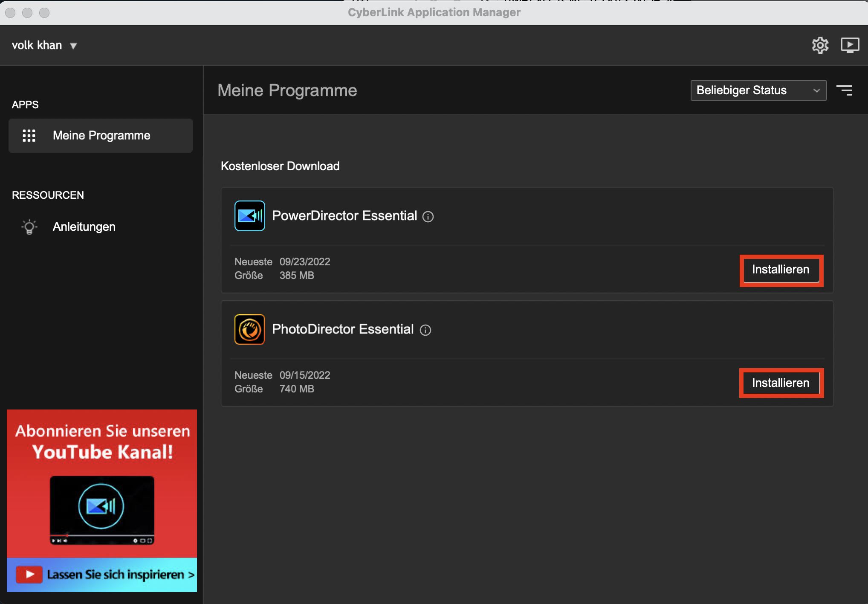Click the PowerDirector Essential app icon

tap(249, 216)
